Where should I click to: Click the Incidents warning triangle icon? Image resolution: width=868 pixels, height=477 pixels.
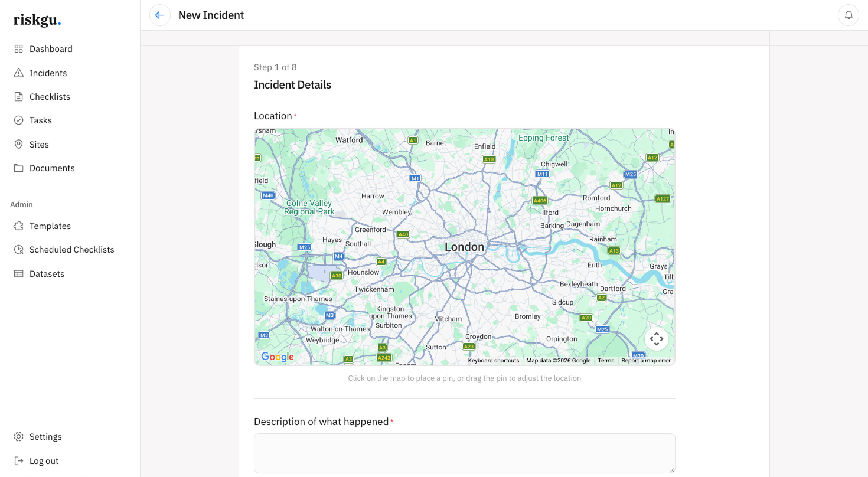tap(19, 73)
